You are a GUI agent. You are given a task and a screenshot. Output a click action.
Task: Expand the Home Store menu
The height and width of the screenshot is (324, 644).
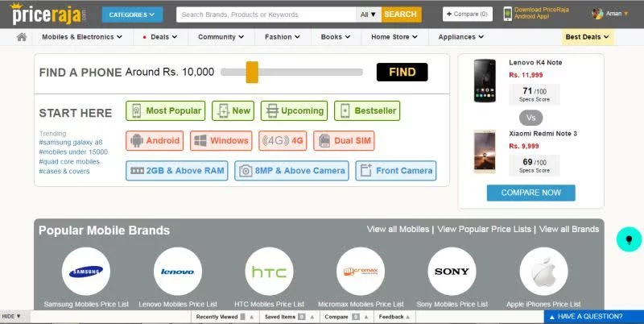[394, 36]
